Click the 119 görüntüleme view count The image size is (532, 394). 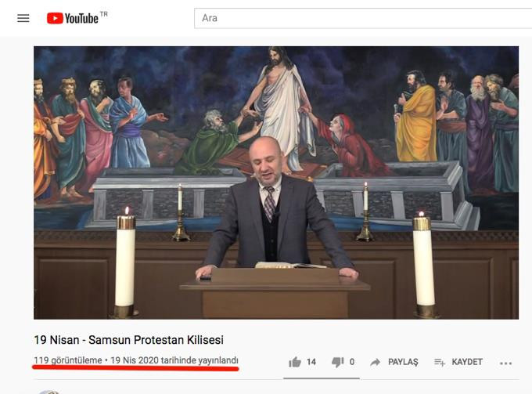[68, 360]
